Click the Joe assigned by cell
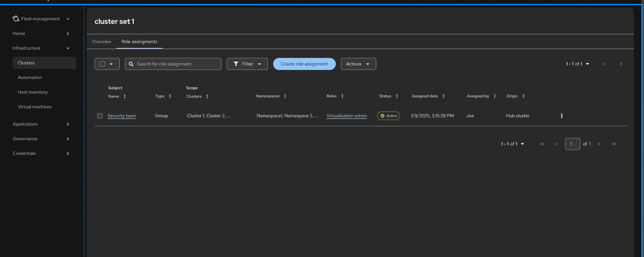Viewport: 644px width, 257px height. point(470,116)
